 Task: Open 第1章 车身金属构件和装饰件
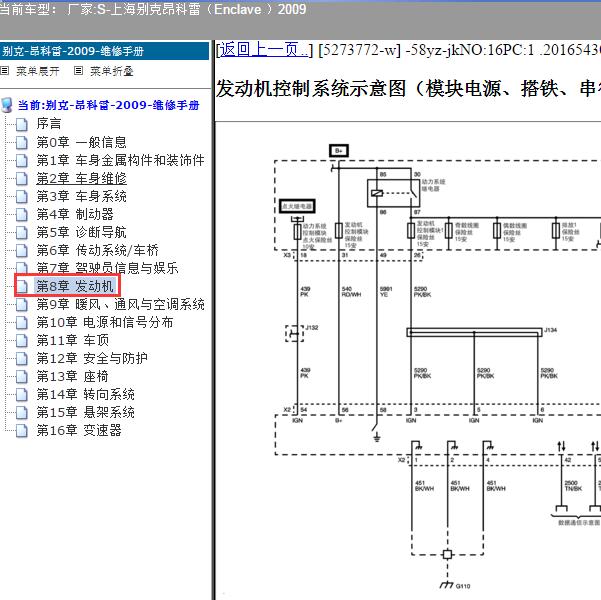tap(120, 160)
